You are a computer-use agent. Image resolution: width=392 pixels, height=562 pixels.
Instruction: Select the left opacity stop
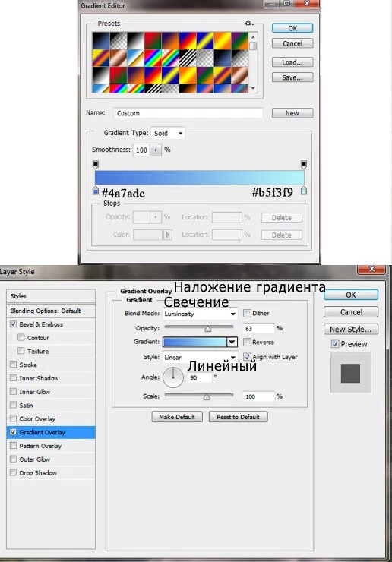click(x=96, y=164)
